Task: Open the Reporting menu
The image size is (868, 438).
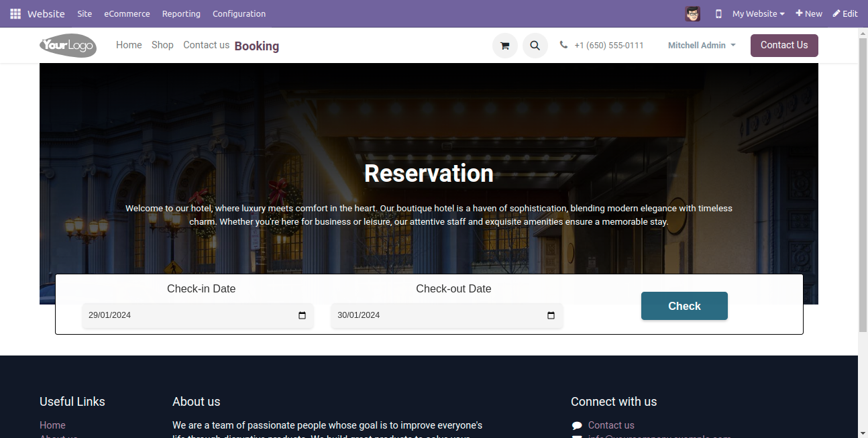Action: click(x=181, y=13)
